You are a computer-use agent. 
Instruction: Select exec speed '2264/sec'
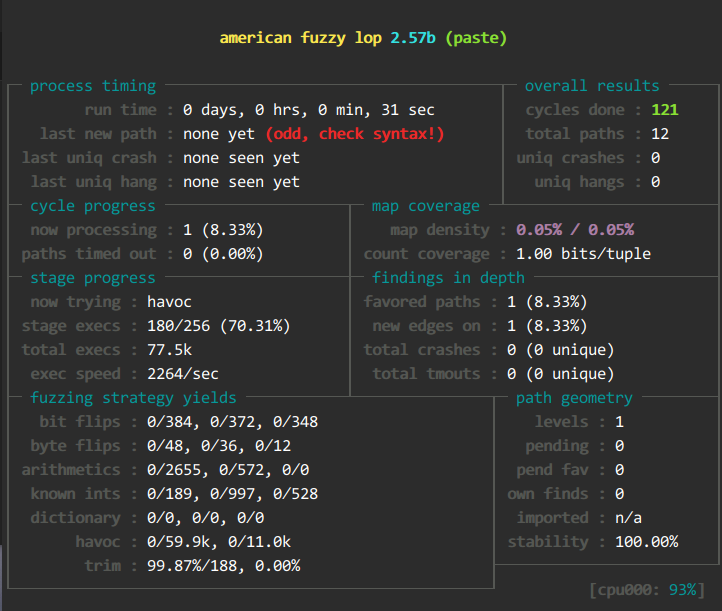pyautogui.click(x=183, y=374)
